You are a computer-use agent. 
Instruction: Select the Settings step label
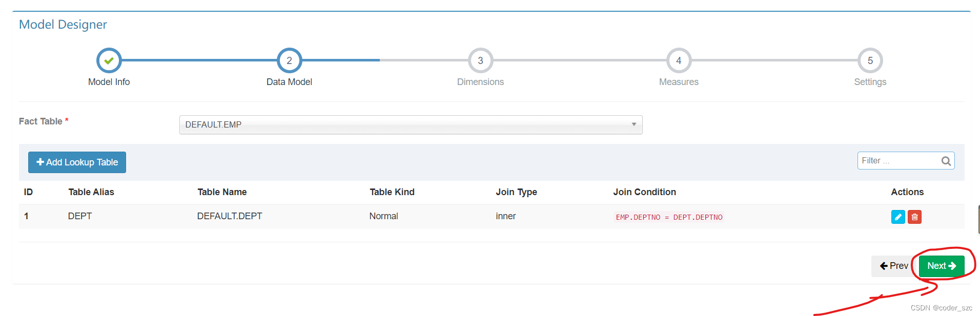(870, 82)
